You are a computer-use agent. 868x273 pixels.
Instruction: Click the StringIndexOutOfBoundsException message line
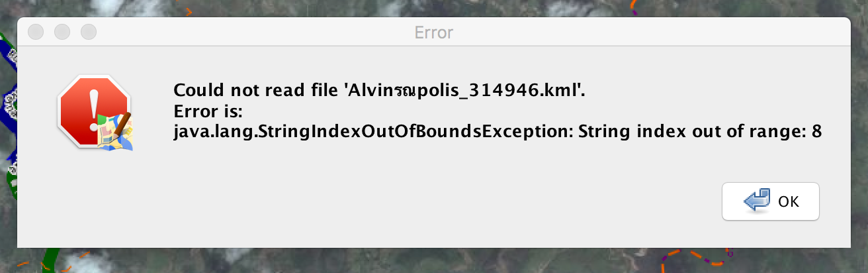click(498, 132)
